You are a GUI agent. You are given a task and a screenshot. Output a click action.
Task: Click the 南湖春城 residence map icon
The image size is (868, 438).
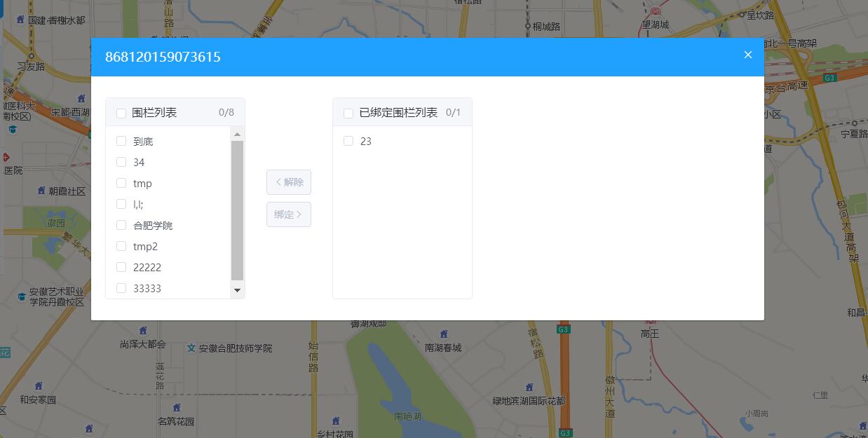pyautogui.click(x=444, y=334)
